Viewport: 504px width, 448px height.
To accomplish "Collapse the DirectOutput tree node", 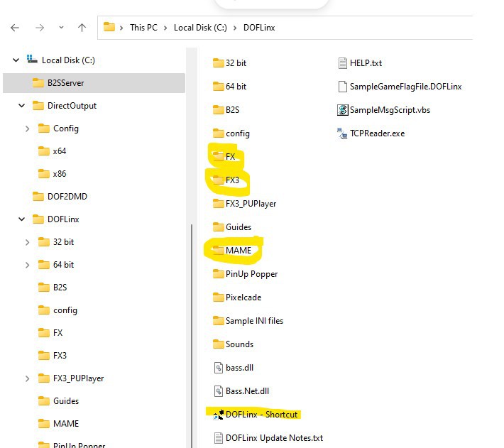I will (x=22, y=106).
